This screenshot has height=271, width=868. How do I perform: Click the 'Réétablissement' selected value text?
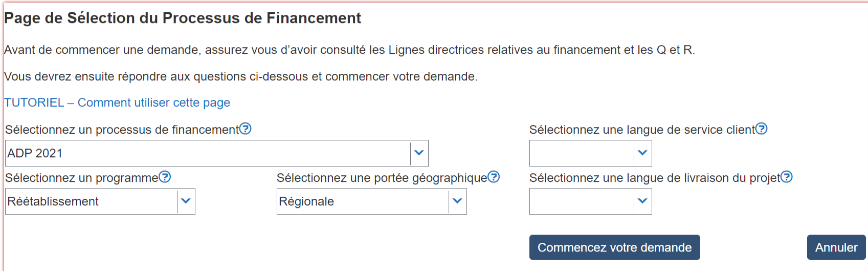pyautogui.click(x=53, y=201)
